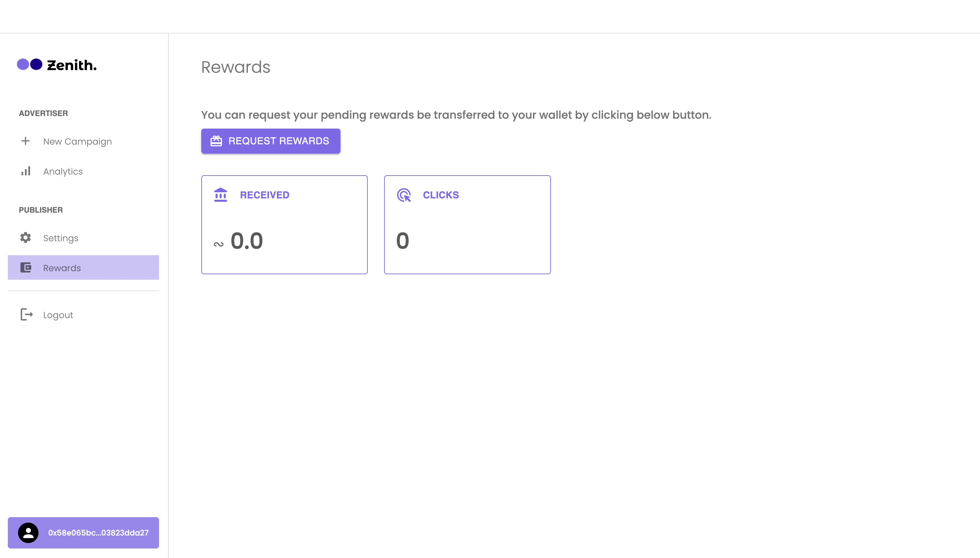The image size is (980, 558).
Task: Click the Zenith brand name
Action: [72, 65]
